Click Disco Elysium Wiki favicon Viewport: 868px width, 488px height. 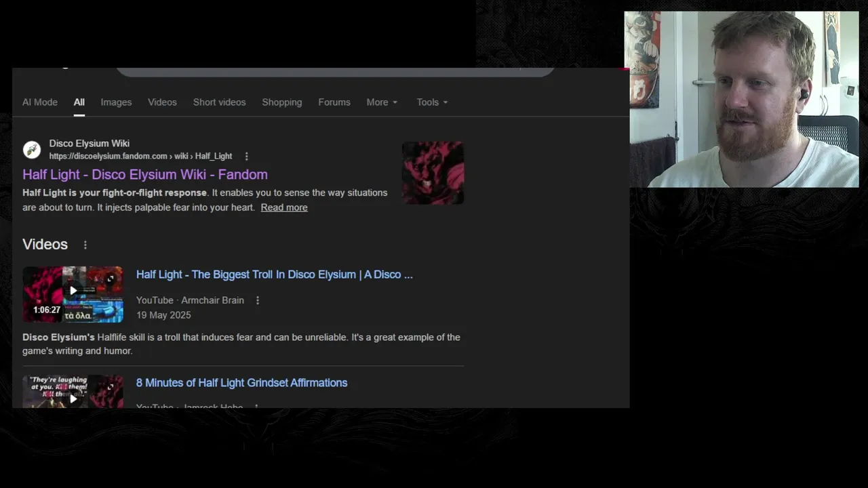click(x=32, y=150)
